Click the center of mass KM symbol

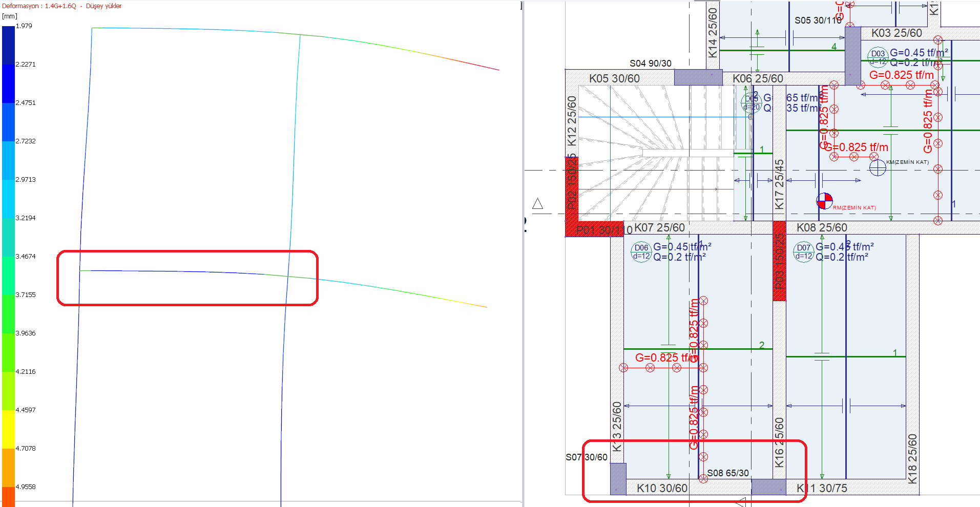(878, 167)
